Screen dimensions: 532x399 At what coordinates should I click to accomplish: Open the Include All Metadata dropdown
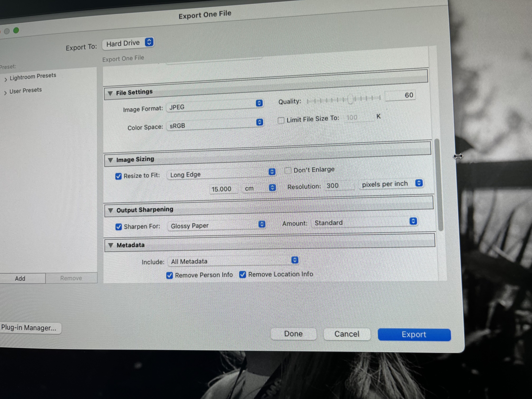click(x=234, y=261)
